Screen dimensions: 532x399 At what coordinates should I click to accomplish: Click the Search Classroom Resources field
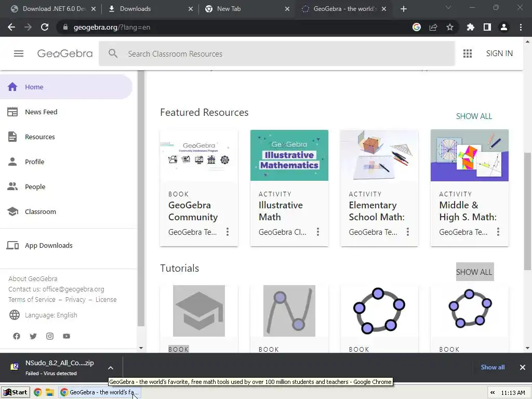pyautogui.click(x=276, y=54)
